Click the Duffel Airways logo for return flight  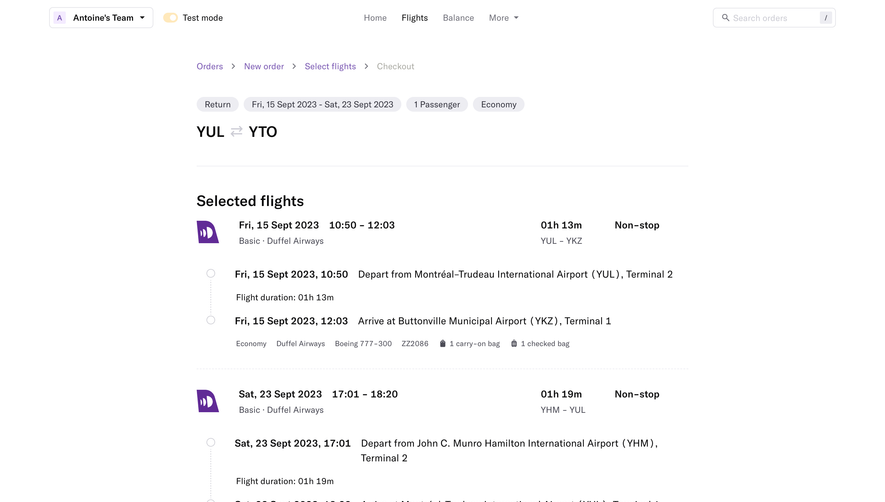[208, 401]
